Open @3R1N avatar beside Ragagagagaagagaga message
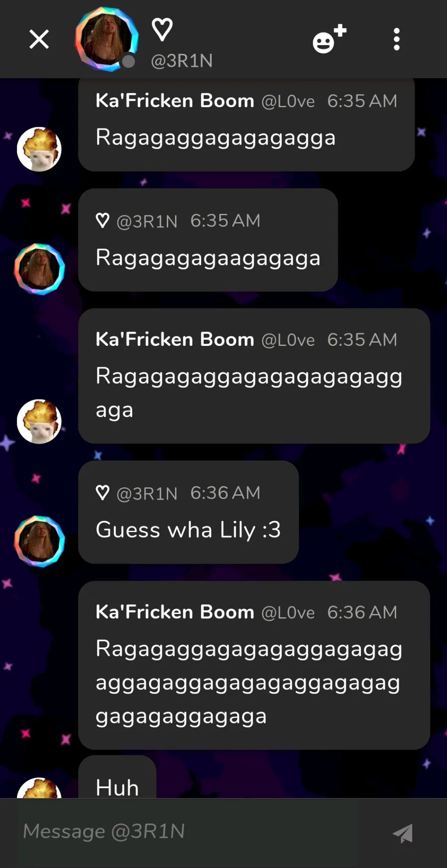Image resolution: width=447 pixels, height=868 pixels. point(39,268)
